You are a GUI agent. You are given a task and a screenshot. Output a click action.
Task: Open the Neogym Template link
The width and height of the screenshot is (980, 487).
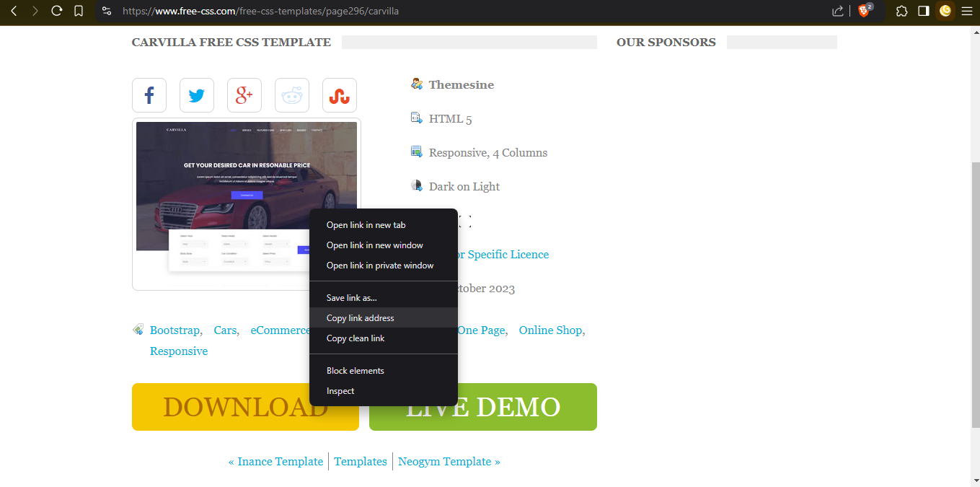click(449, 462)
